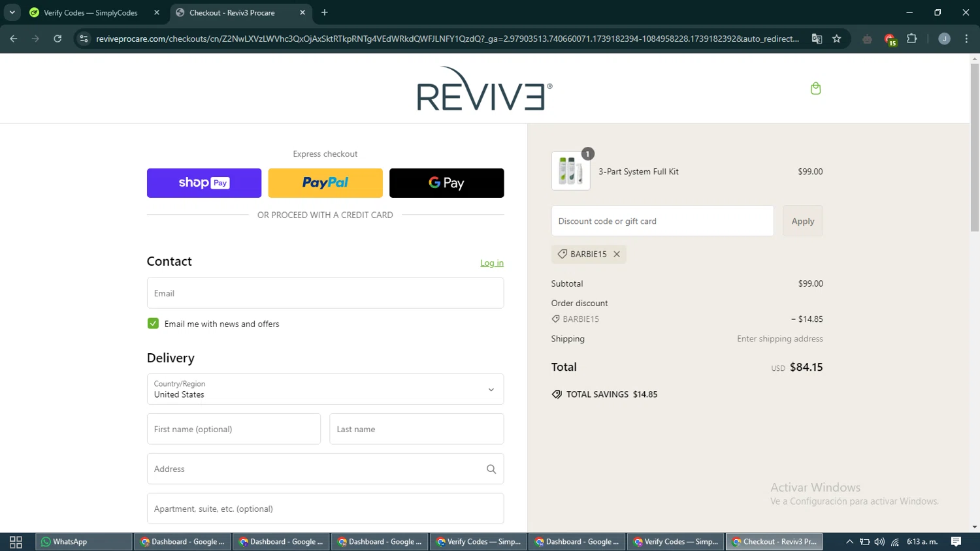Viewport: 980px width, 551px height.
Task: Open the taskbar notification center icon
Action: 956,542
